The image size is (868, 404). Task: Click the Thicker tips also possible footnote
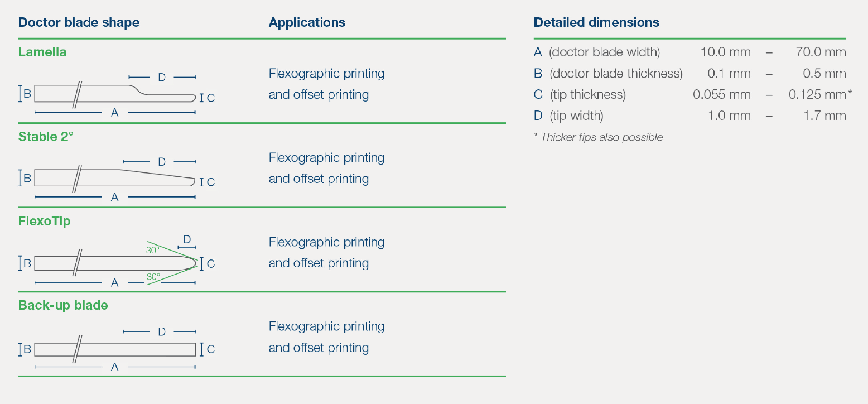tap(598, 137)
